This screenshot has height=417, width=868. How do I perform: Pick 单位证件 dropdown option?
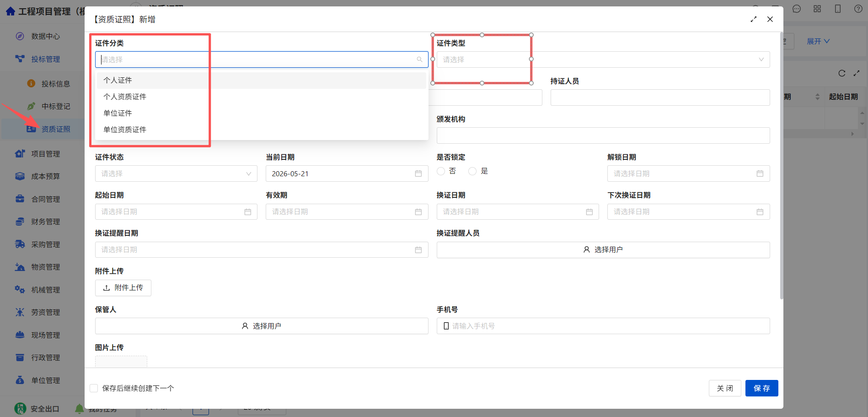coord(261,113)
